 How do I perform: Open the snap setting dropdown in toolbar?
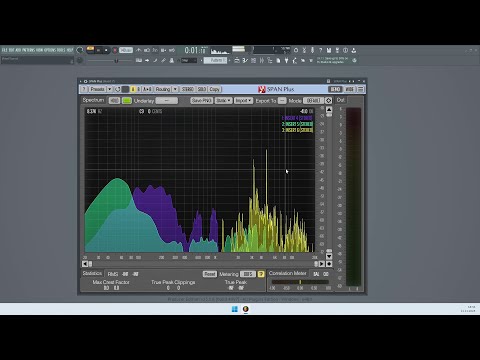[x=189, y=61]
